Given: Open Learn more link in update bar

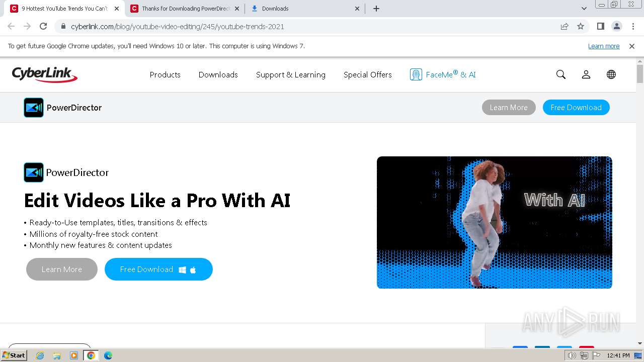Looking at the screenshot, I should click(604, 46).
